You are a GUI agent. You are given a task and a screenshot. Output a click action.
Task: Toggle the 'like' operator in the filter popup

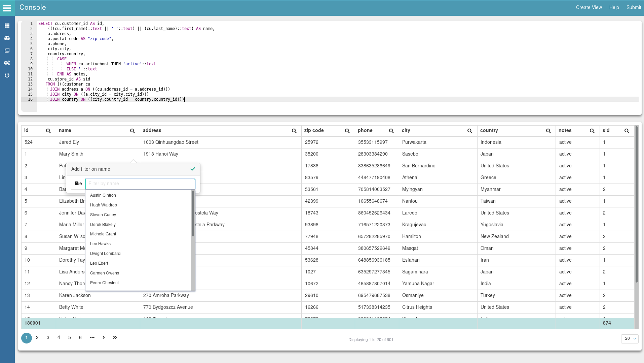click(x=78, y=184)
